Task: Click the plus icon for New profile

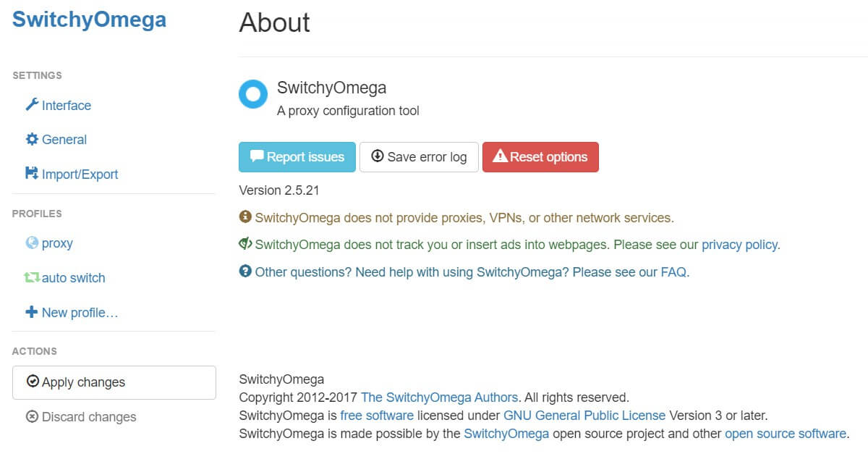Action: pyautogui.click(x=32, y=312)
